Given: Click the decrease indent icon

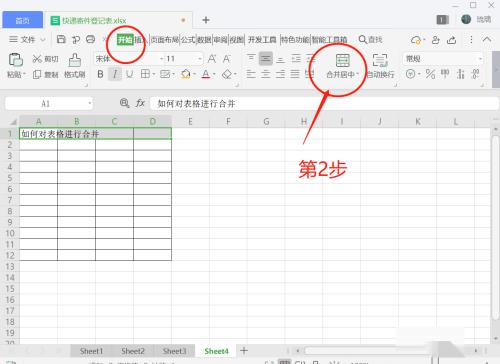Looking at the screenshot, I should pyautogui.click(x=296, y=59).
